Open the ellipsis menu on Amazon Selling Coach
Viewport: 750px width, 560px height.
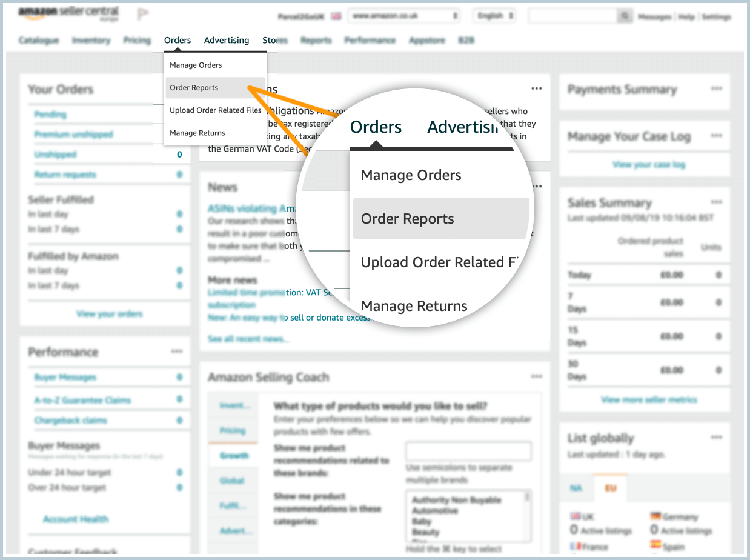[536, 376]
